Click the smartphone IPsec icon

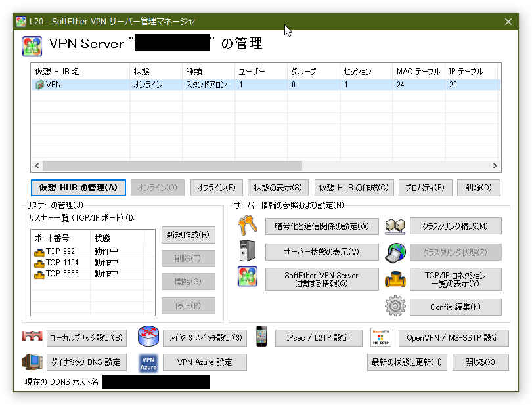point(261,336)
